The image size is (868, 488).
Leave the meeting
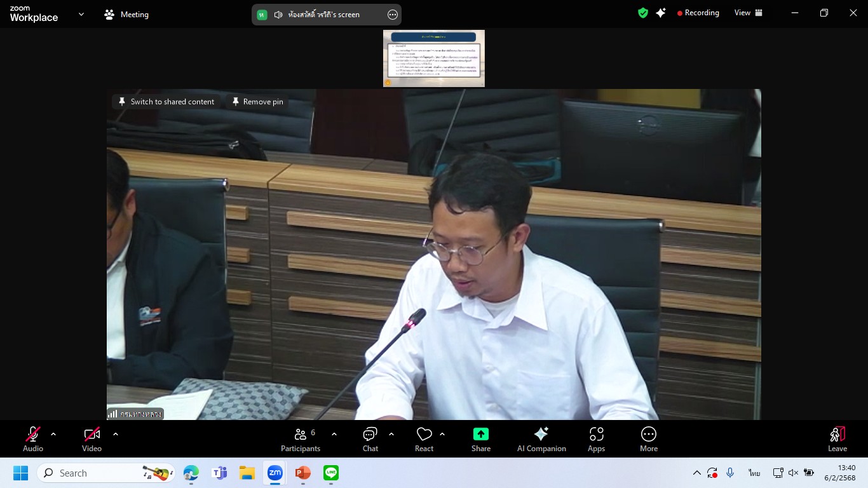pyautogui.click(x=837, y=439)
